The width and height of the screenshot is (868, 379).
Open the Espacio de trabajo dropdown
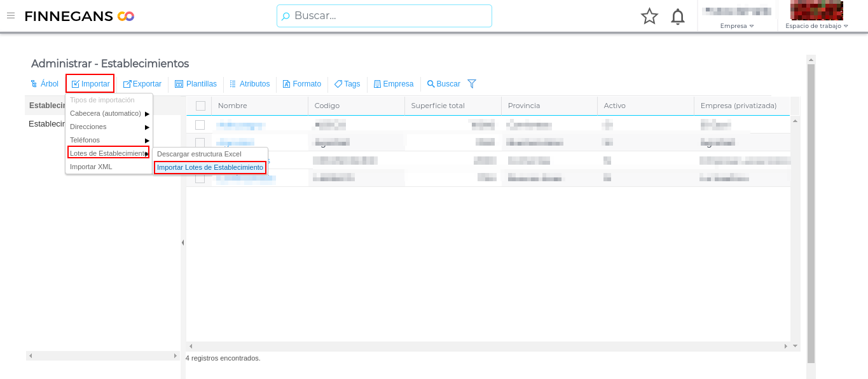click(816, 26)
